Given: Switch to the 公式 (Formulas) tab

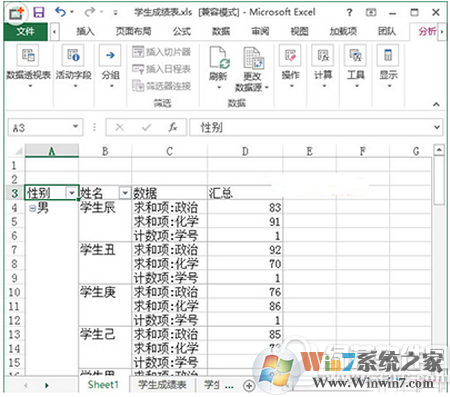Looking at the screenshot, I should tap(182, 31).
